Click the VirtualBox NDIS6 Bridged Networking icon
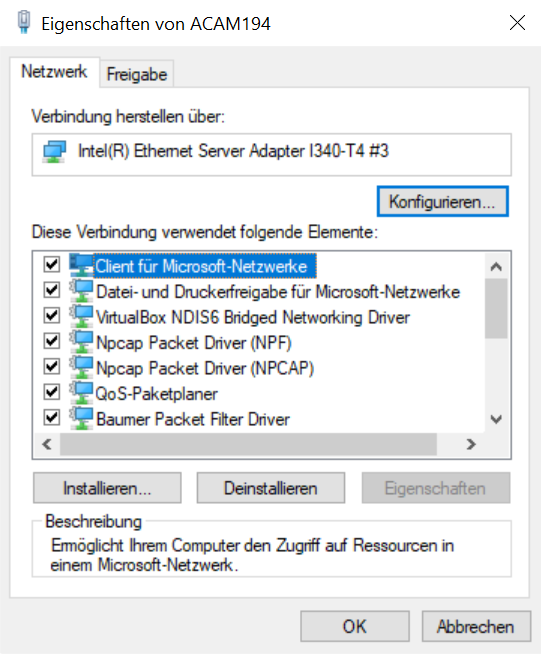Image resolution: width=541 pixels, height=654 pixels. (81, 317)
